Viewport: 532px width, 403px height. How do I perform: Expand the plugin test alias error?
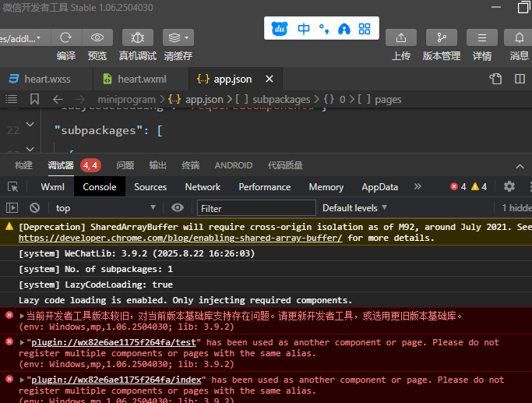point(22,342)
